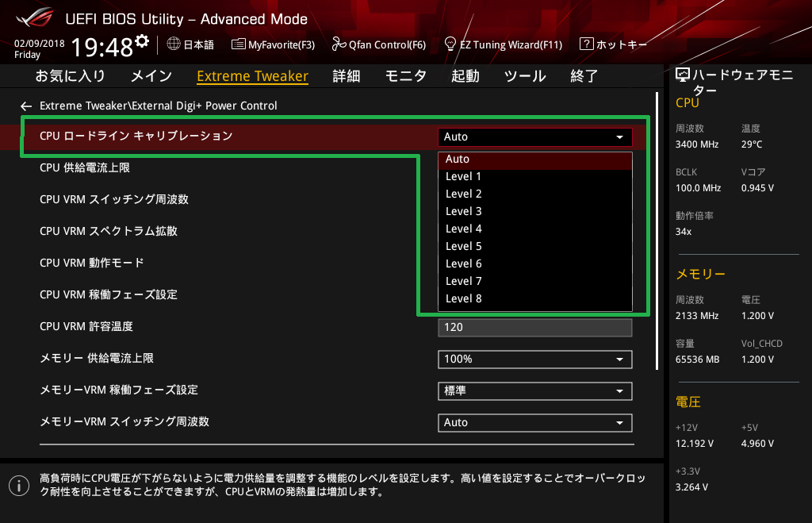This screenshot has height=523, width=812.
Task: Click the 3400 MHz CPU frequency value
Action: [697, 144]
